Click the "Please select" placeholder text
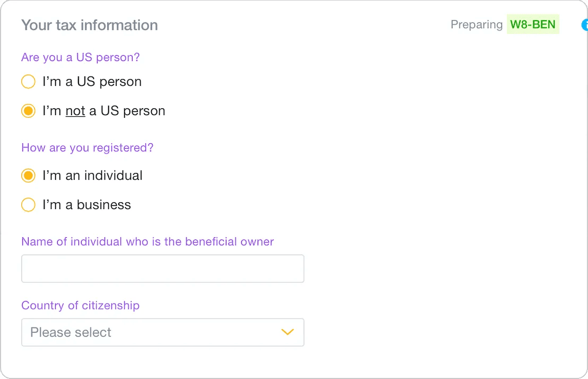This screenshot has height=379, width=588. [x=71, y=332]
